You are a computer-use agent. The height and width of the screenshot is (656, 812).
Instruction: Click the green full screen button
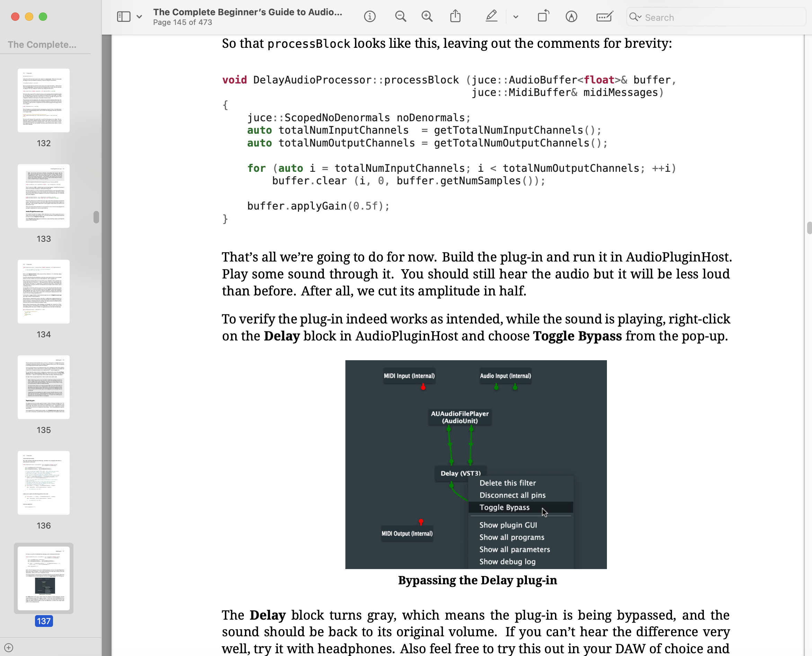pyautogui.click(x=43, y=17)
